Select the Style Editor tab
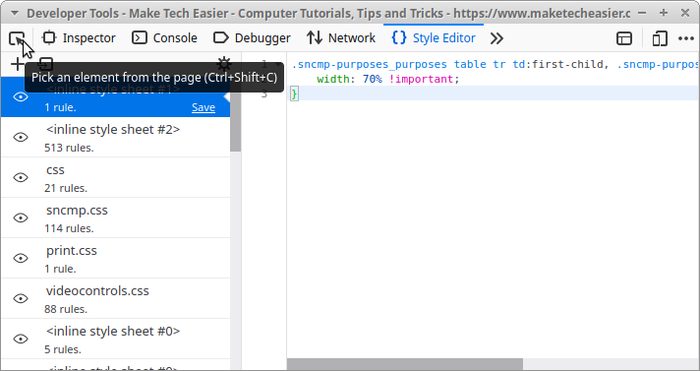700x371 pixels. coord(433,38)
